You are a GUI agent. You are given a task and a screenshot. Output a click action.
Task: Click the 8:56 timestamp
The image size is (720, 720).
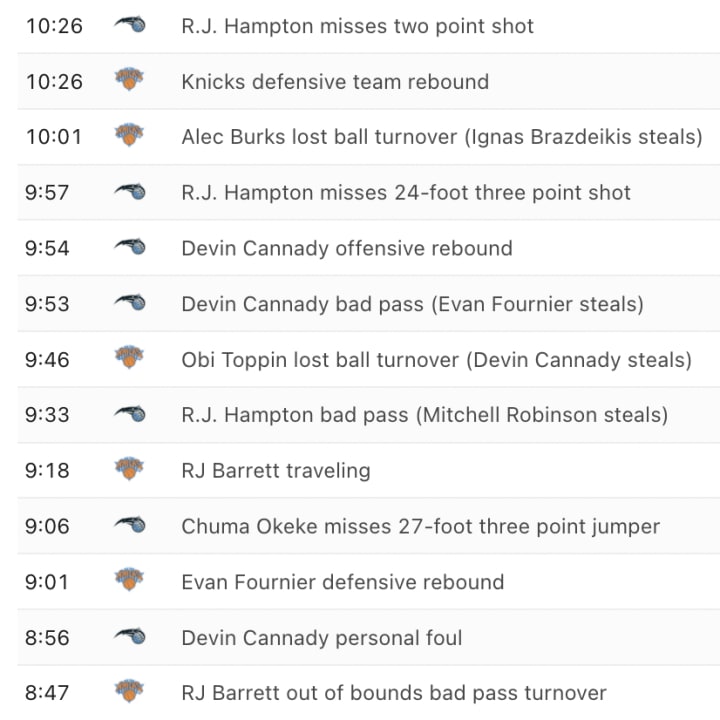coord(47,638)
